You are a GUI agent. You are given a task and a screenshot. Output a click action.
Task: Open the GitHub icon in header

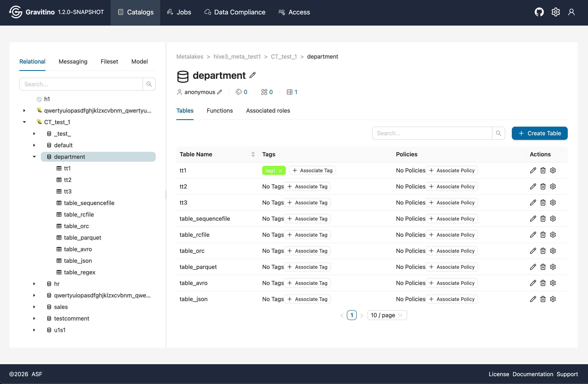(x=539, y=12)
